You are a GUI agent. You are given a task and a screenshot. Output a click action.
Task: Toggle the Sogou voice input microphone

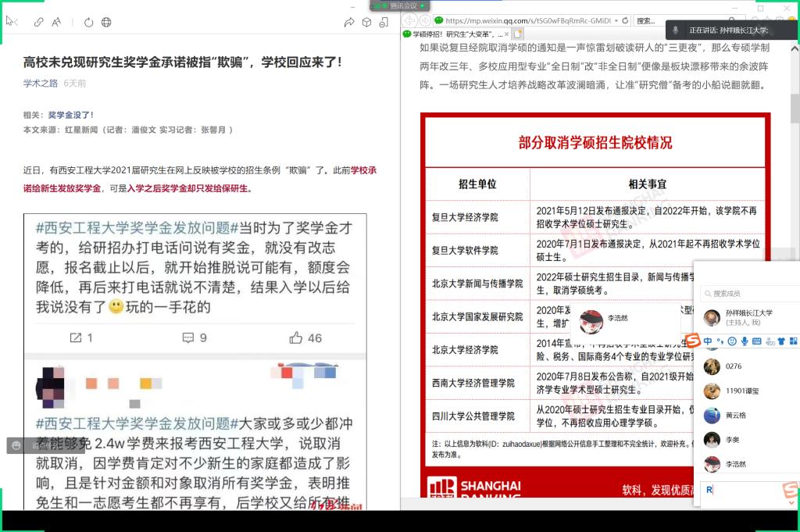[x=745, y=341]
